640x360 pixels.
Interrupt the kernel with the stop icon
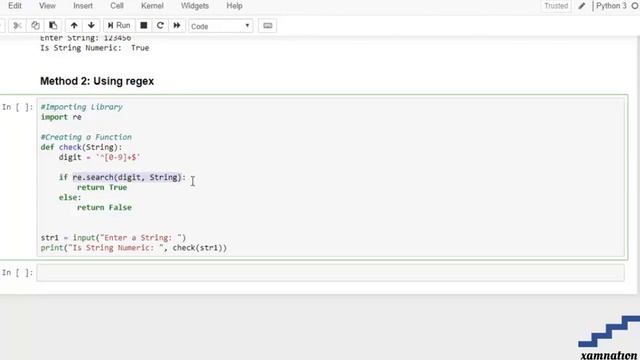tap(144, 26)
